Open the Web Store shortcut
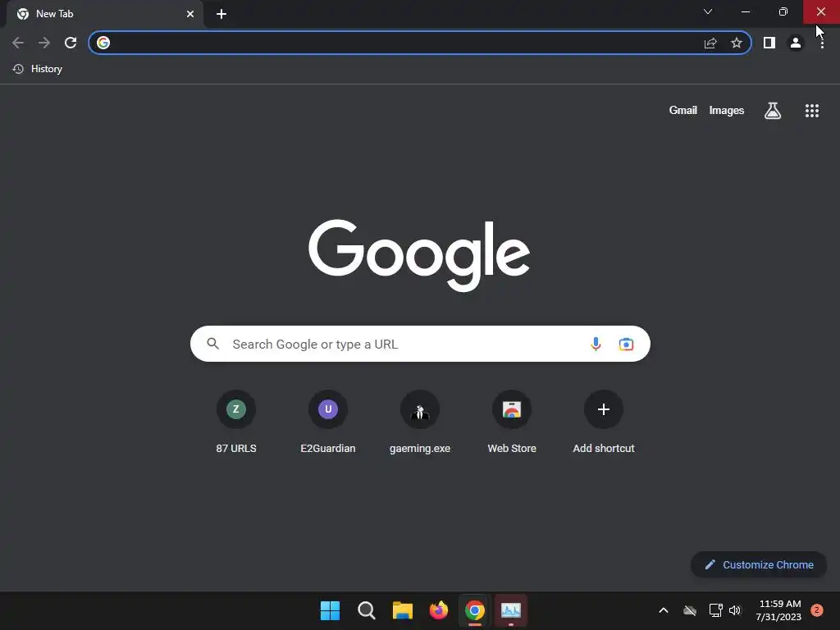840x630 pixels. pos(512,422)
